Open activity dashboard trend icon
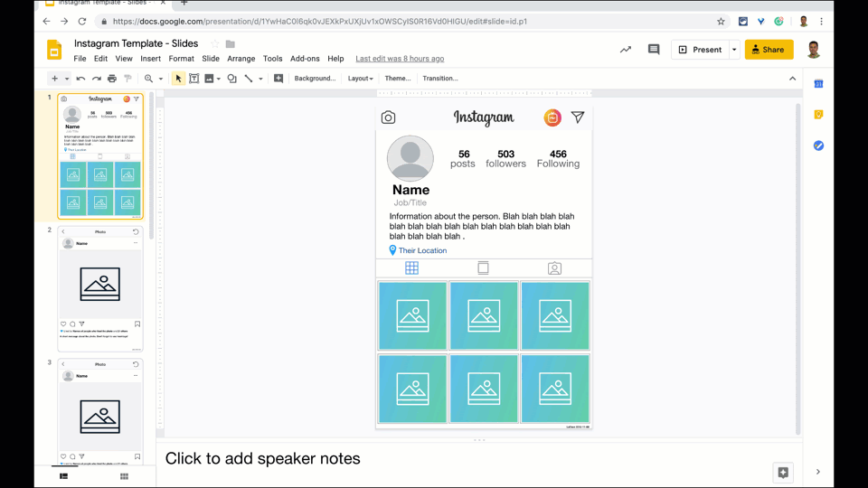This screenshot has height=488, width=868. pyautogui.click(x=626, y=50)
